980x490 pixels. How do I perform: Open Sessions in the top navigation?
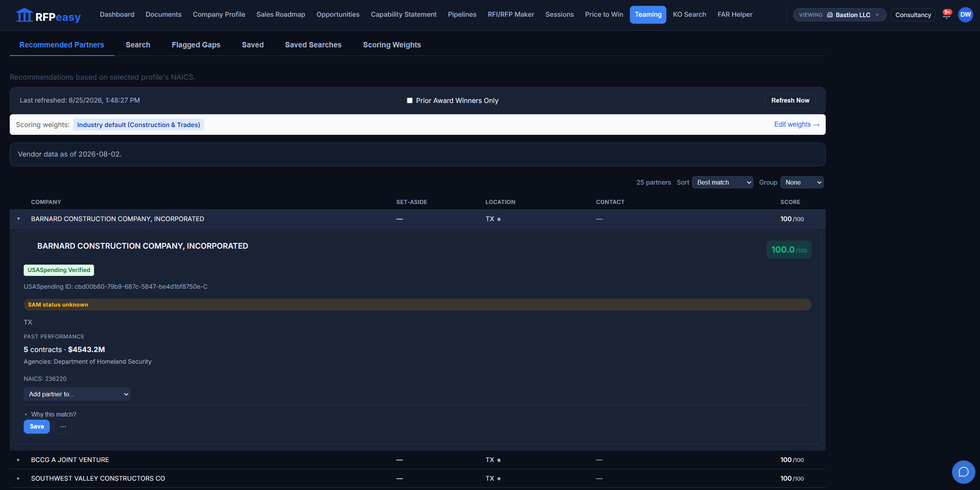click(x=559, y=14)
